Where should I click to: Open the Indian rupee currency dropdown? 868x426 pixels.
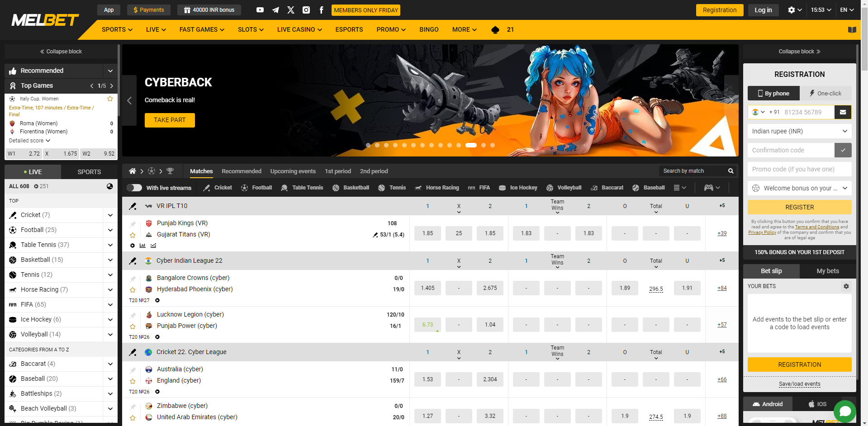coord(799,131)
